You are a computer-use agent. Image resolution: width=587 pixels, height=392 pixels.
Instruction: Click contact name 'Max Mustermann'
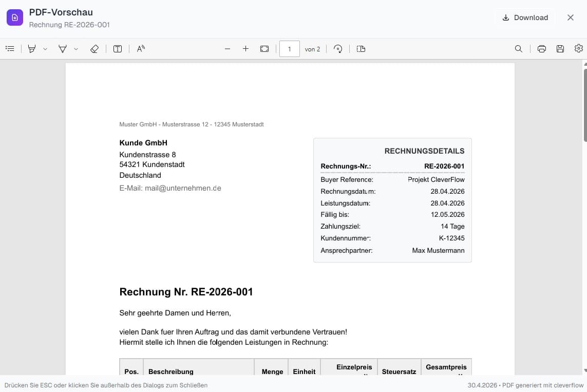[x=439, y=251]
